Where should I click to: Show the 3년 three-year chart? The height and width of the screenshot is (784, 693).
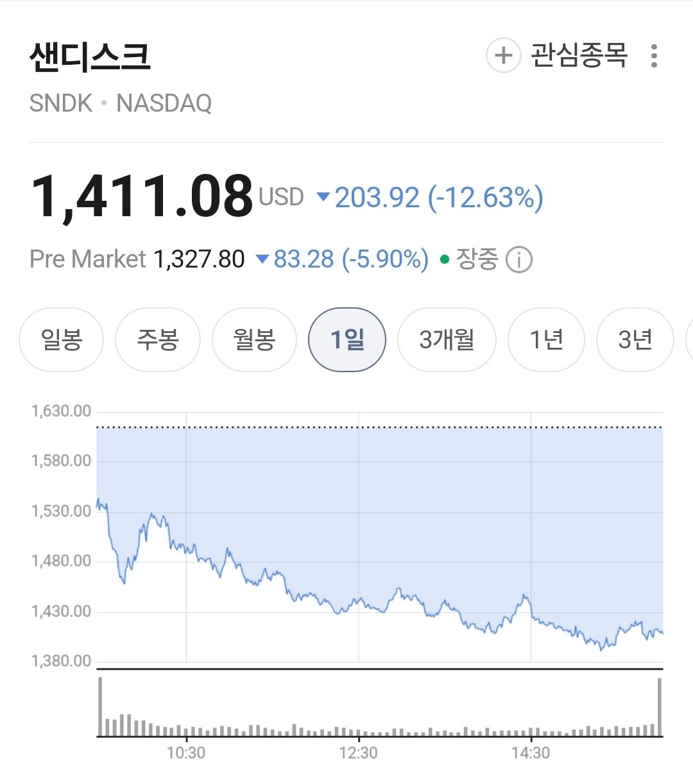tap(635, 339)
